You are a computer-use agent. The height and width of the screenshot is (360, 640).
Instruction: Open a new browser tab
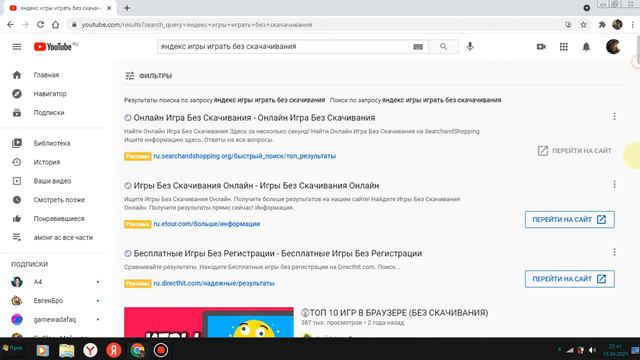coord(127,8)
